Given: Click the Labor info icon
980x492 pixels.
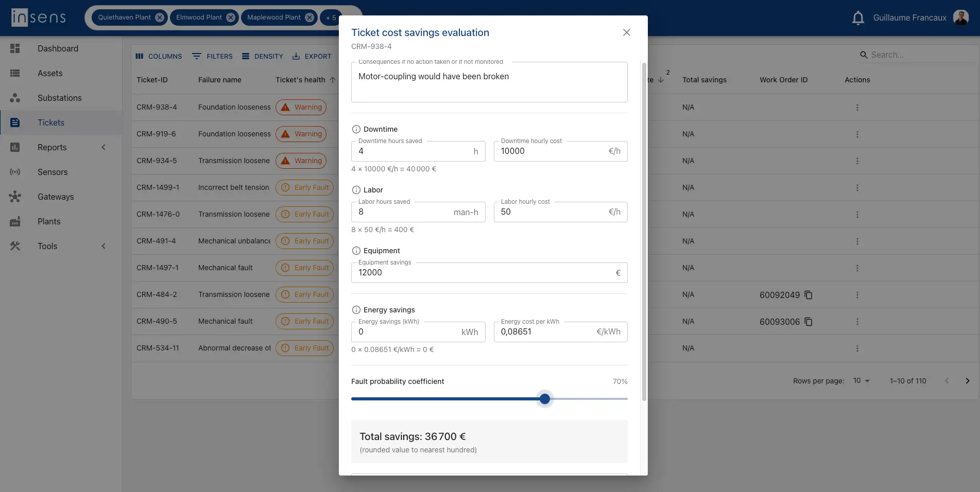Looking at the screenshot, I should (356, 190).
